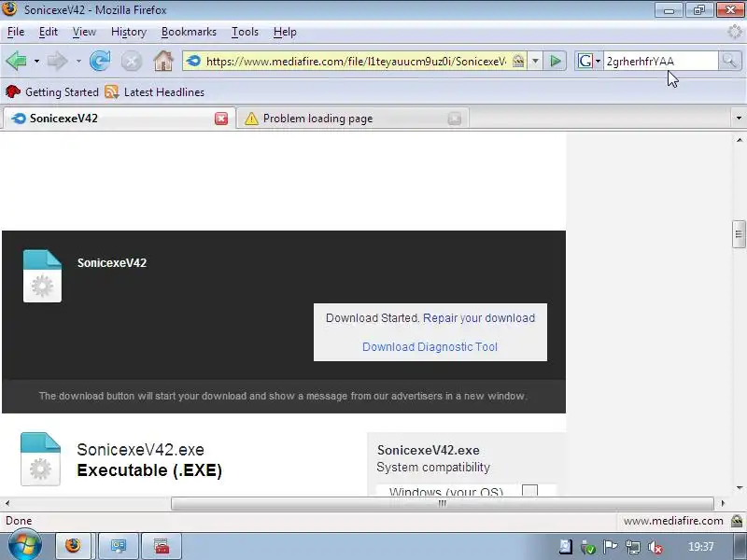Switch to the Problem loading page tab

coord(353,119)
